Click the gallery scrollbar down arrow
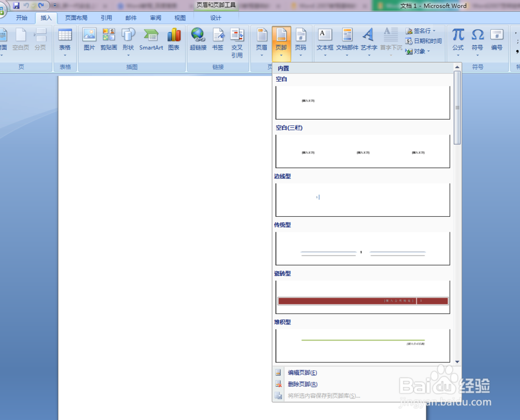Screen dimensions: 520x420 click(457, 362)
